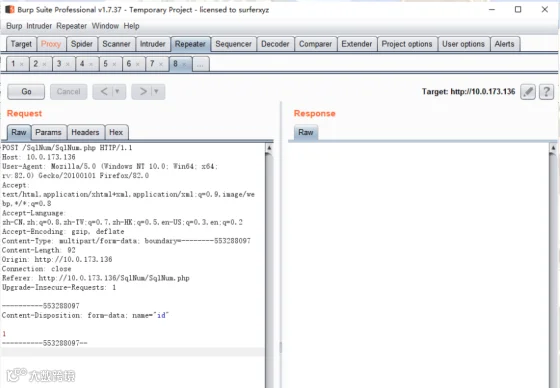Viewport: 560px width, 388px height.
Task: Click the Cancel button
Action: pyautogui.click(x=68, y=91)
